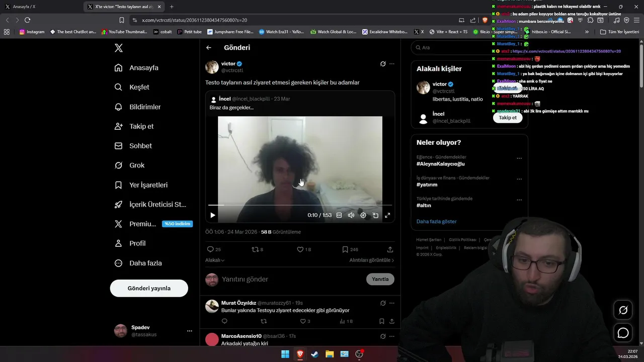Bookmark Murat Özyıldız's reply
The width and height of the screenshot is (644, 362).
coord(382,321)
